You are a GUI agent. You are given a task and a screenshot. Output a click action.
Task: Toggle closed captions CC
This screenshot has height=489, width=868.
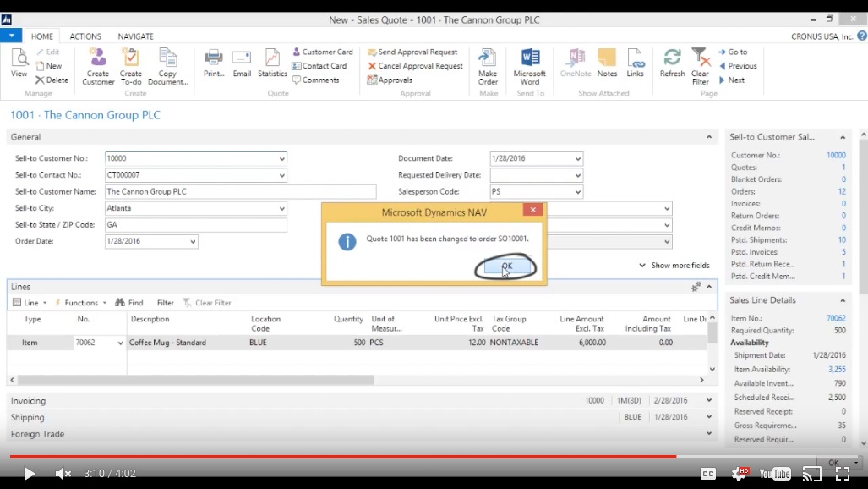pyautogui.click(x=708, y=474)
